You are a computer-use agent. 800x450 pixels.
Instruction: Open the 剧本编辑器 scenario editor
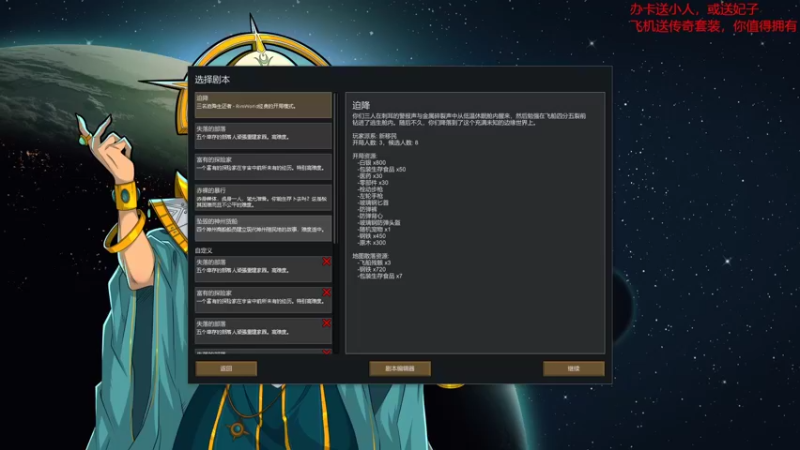tap(400, 368)
